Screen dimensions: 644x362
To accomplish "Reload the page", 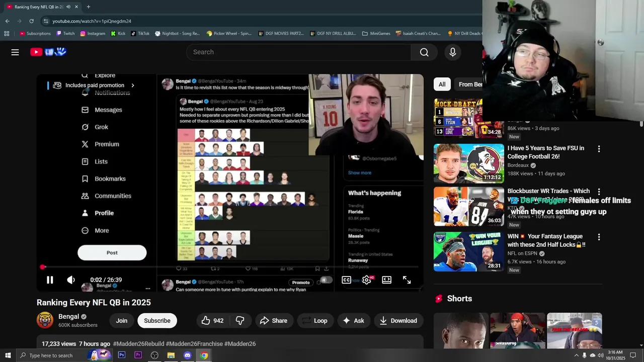I will 31,21.
